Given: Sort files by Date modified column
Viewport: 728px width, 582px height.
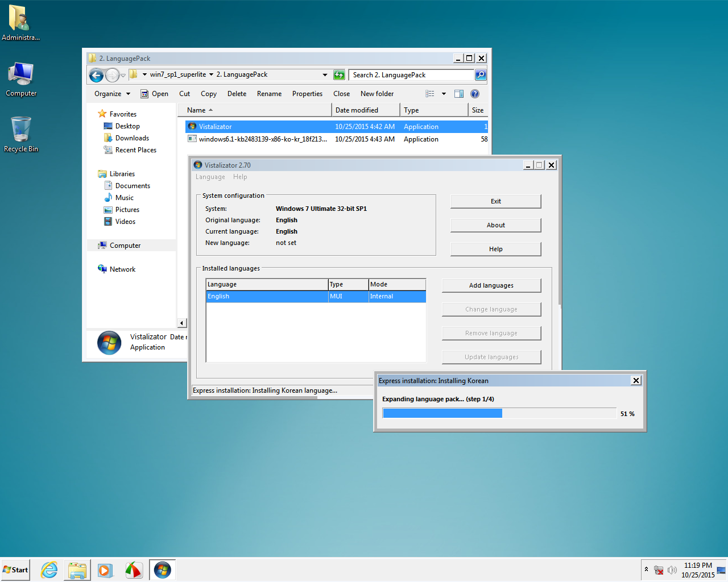Looking at the screenshot, I should [x=366, y=110].
